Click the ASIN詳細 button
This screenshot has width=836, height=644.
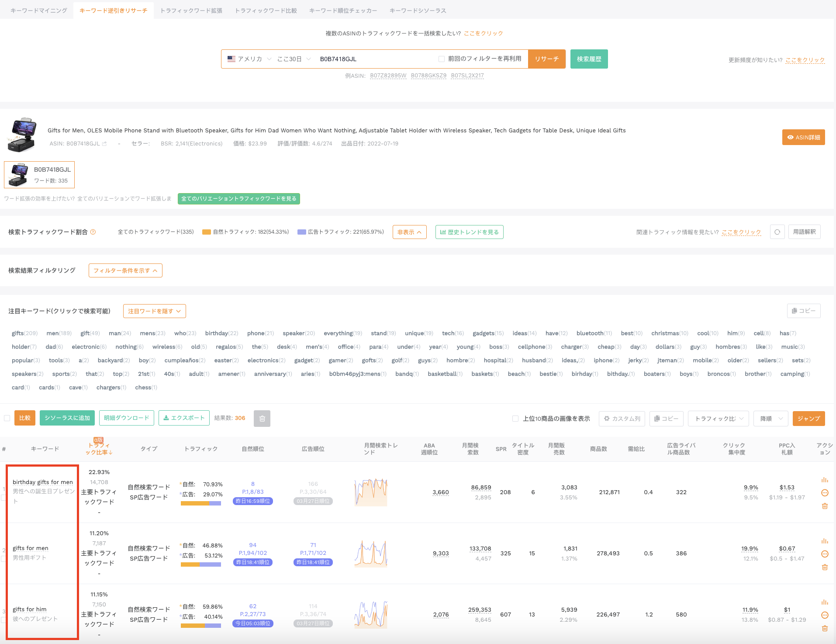pyautogui.click(x=804, y=137)
